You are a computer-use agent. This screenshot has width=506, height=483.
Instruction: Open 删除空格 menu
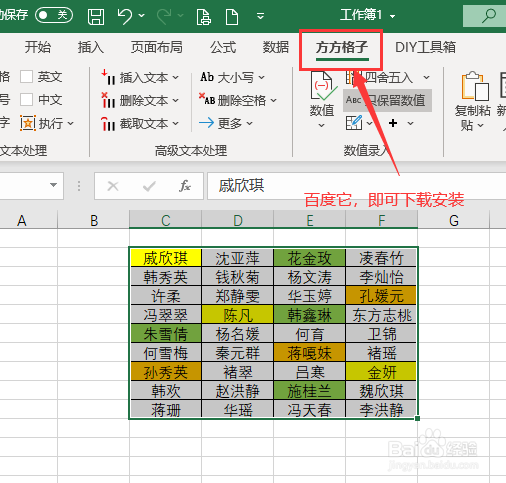[238, 100]
